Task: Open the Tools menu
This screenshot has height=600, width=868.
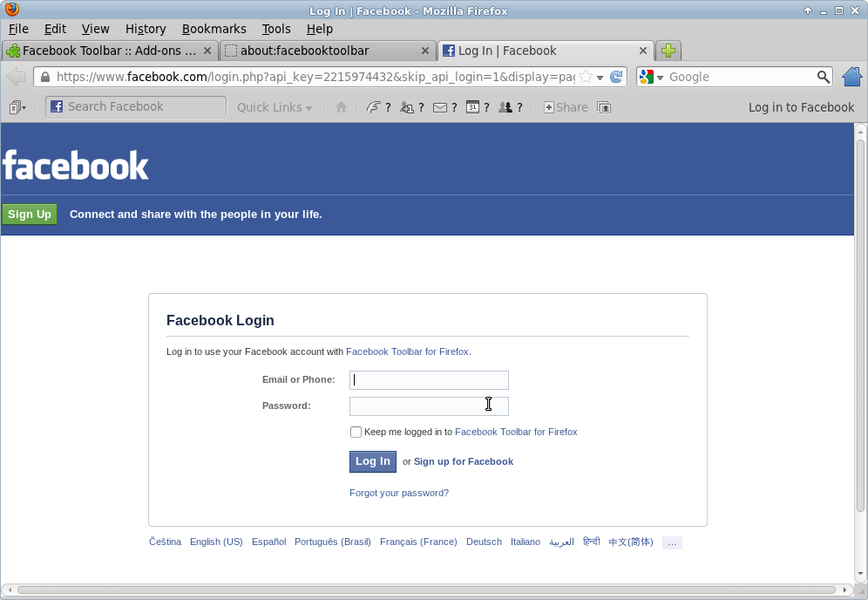Action: pyautogui.click(x=276, y=29)
